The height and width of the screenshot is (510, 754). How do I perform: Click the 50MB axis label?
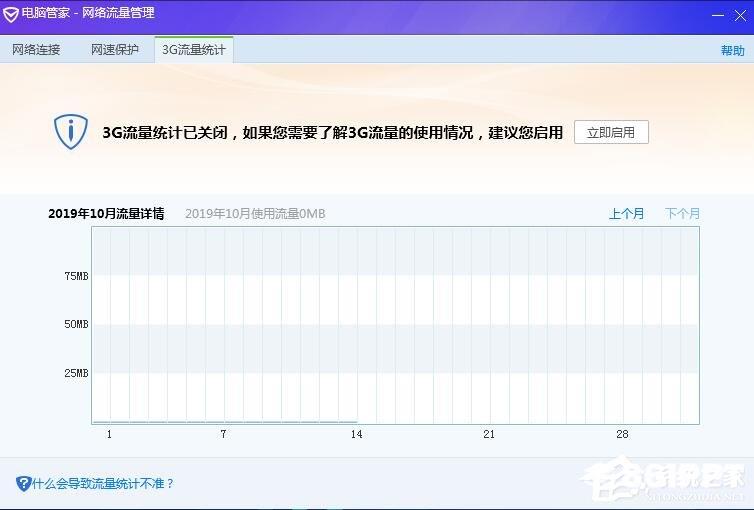pyautogui.click(x=76, y=324)
